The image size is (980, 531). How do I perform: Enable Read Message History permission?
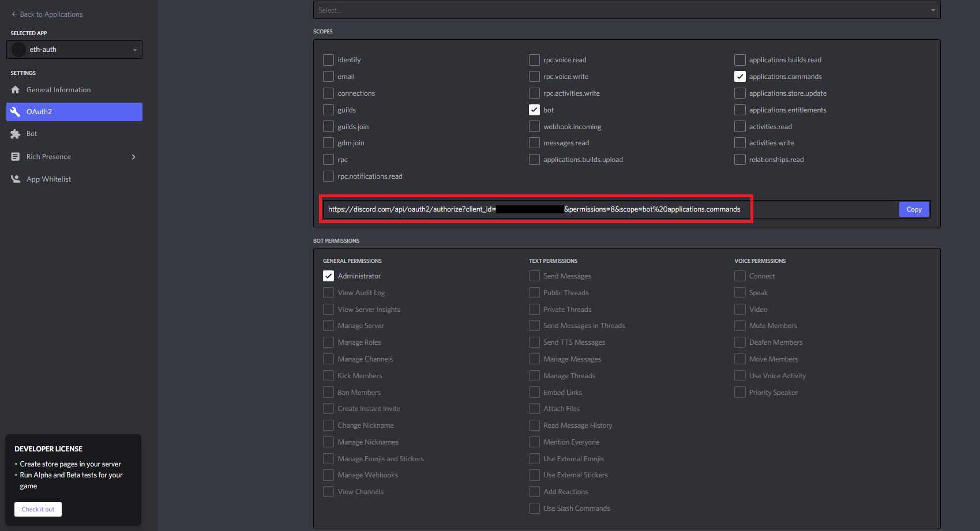point(534,425)
